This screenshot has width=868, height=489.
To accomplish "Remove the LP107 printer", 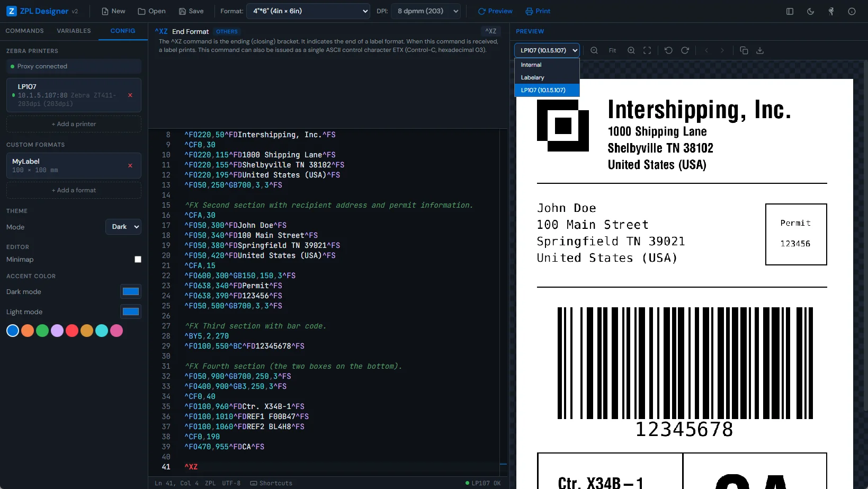I will tap(130, 95).
